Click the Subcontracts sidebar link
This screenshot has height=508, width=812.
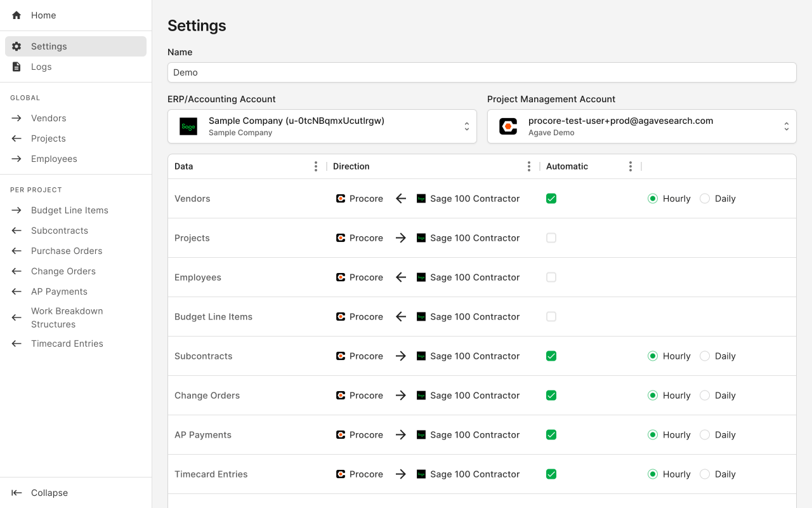75,231
